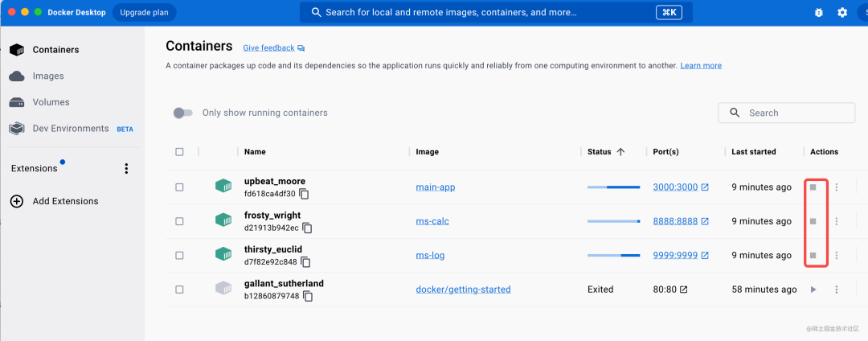868x341 pixels.
Task: Start the gallant_sutherland container
Action: pos(813,290)
